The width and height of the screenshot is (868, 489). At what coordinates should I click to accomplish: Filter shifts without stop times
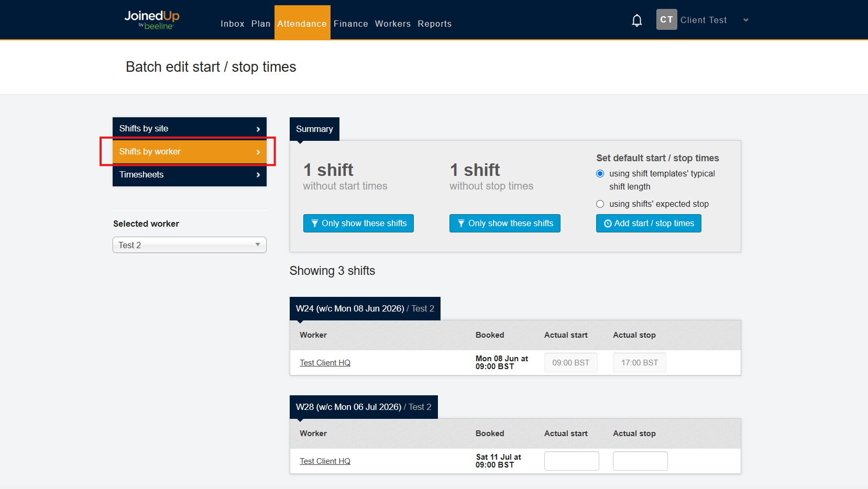[x=505, y=223]
